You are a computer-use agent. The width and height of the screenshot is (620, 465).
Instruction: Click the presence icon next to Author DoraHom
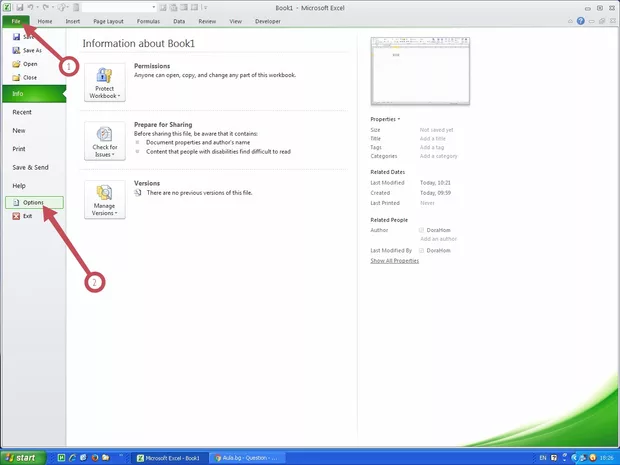pyautogui.click(x=422, y=230)
